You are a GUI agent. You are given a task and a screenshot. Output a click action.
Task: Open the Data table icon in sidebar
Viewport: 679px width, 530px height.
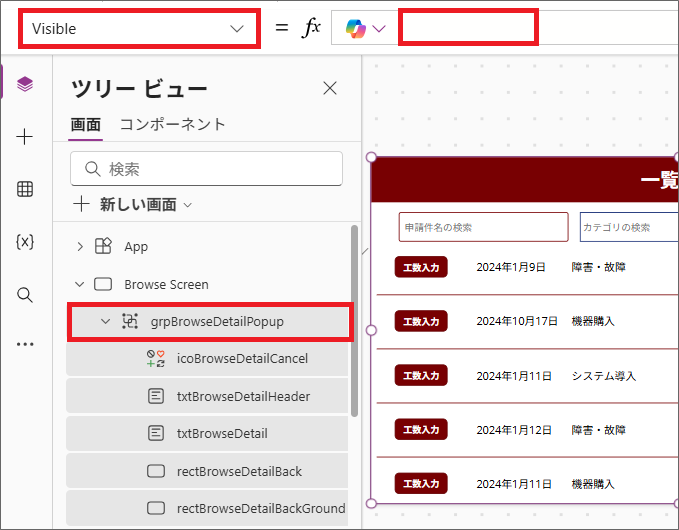(25, 190)
